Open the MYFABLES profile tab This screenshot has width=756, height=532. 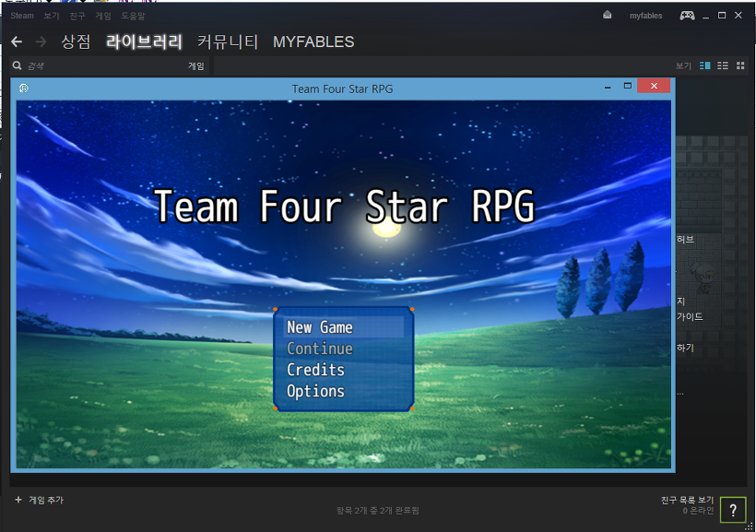pos(313,42)
